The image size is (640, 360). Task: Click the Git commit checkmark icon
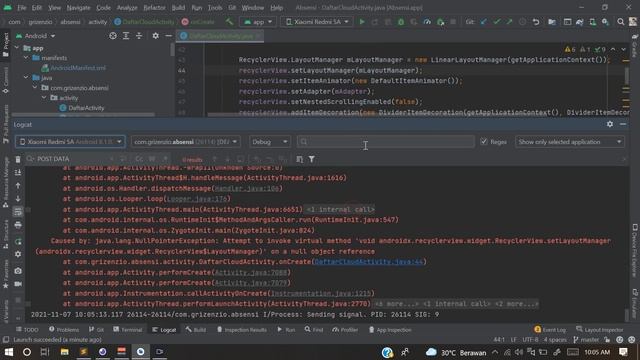click(497, 22)
